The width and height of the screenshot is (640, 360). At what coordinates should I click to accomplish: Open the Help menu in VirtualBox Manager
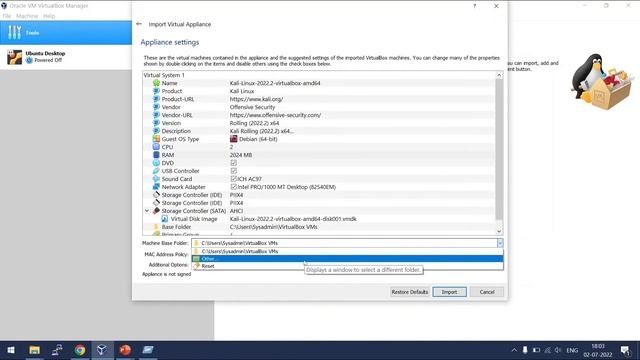(49, 16)
